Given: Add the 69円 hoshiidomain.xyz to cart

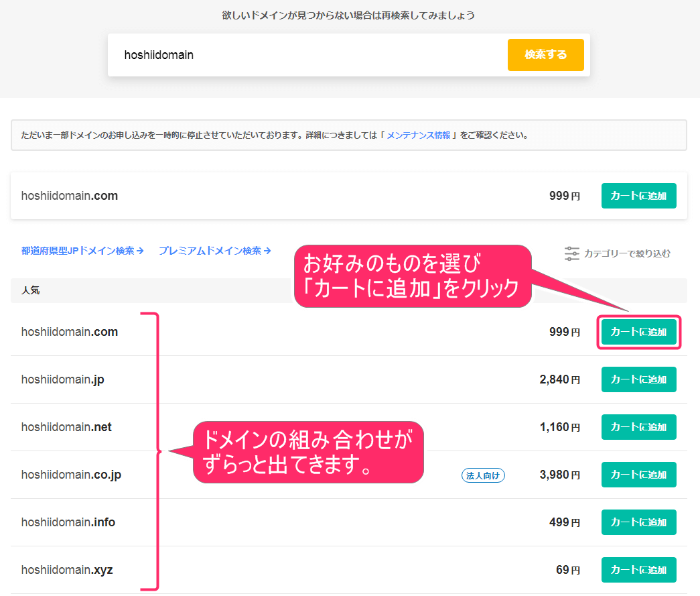Looking at the screenshot, I should tap(638, 570).
